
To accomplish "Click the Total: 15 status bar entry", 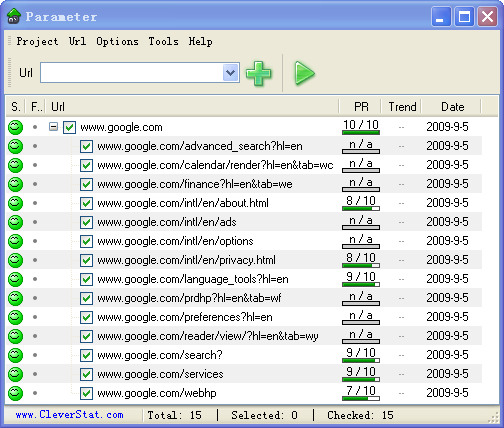I will pyautogui.click(x=175, y=415).
